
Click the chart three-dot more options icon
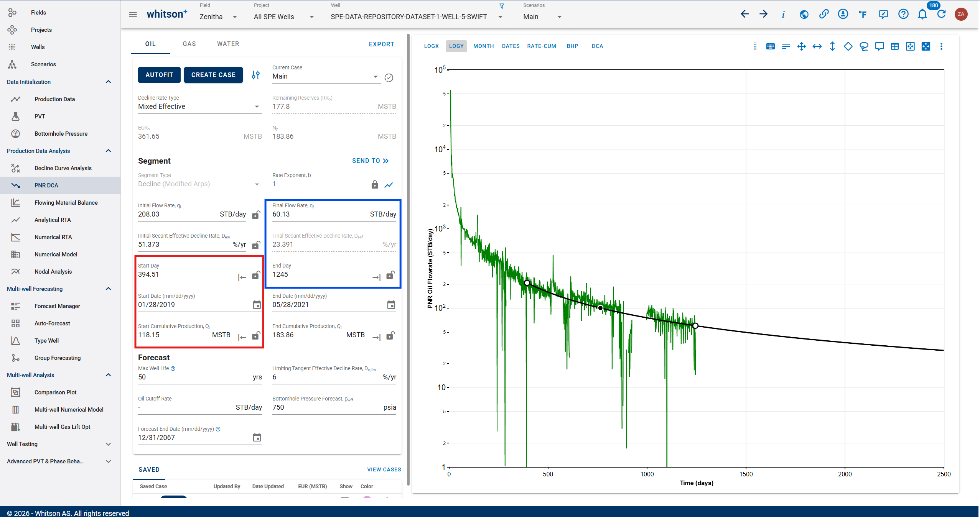(941, 46)
